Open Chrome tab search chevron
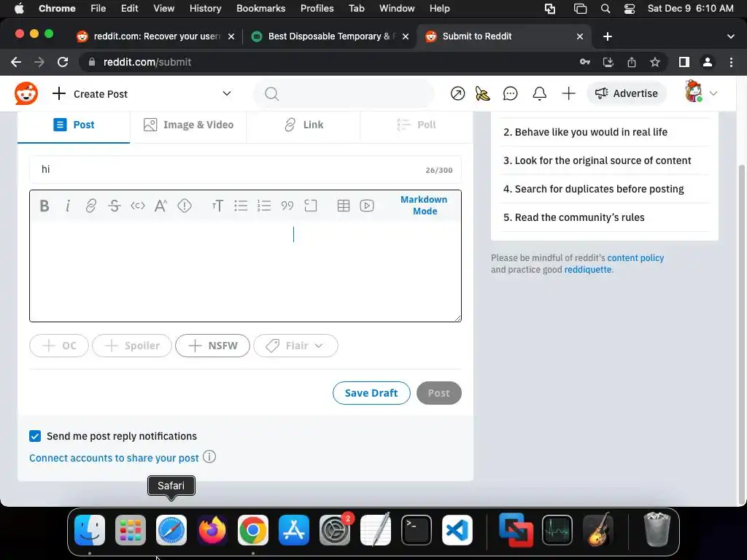747x560 pixels. pyautogui.click(x=731, y=36)
